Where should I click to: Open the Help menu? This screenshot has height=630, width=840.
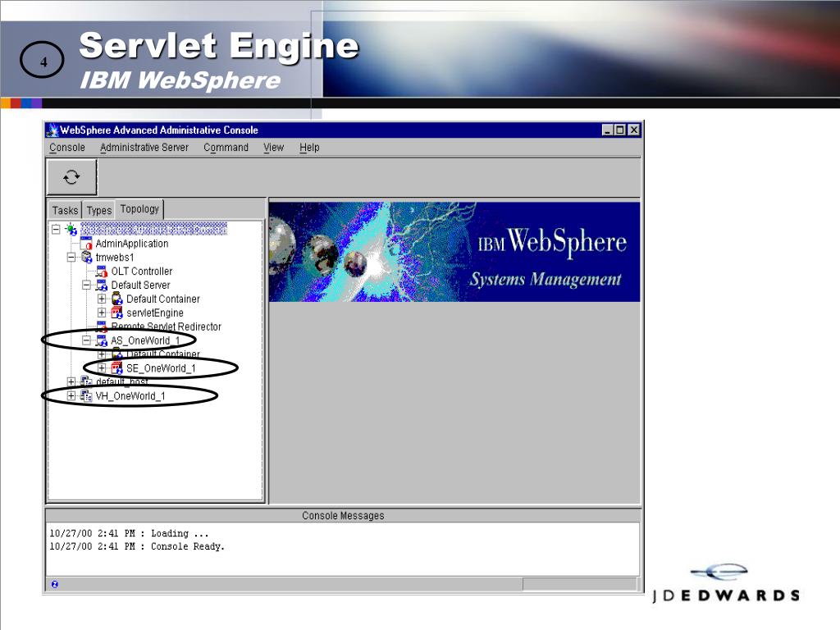click(309, 148)
